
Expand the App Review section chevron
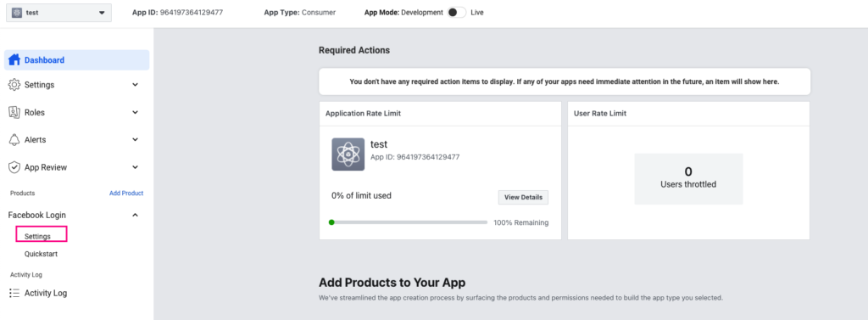click(135, 167)
